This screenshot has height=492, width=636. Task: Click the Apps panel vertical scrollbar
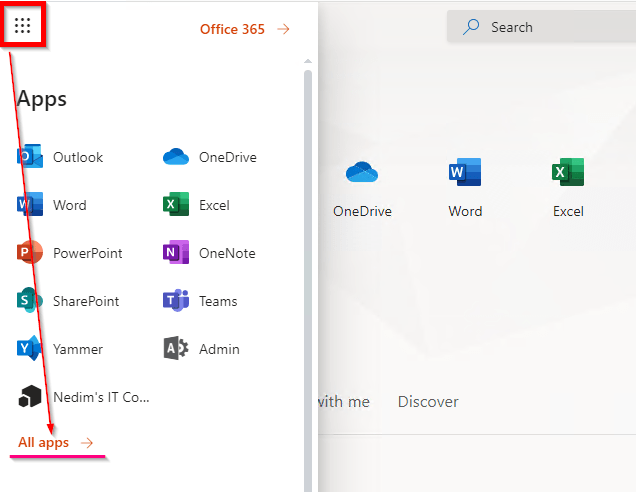click(x=307, y=250)
